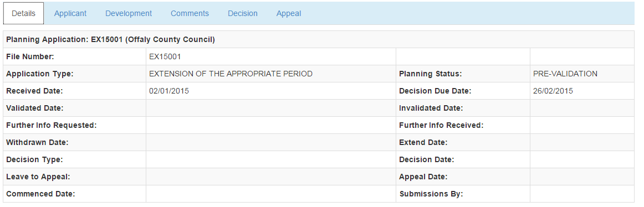644x207 pixels.
Task: Click the Leave to Appeal label
Action: [x=38, y=177]
